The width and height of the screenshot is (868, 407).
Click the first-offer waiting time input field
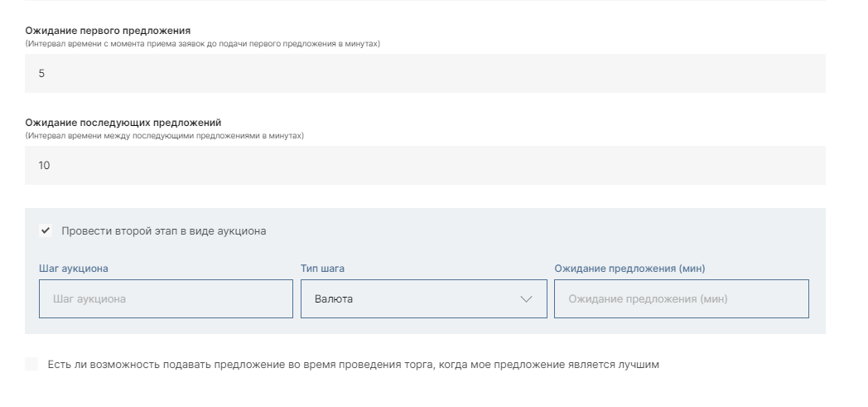tap(425, 74)
